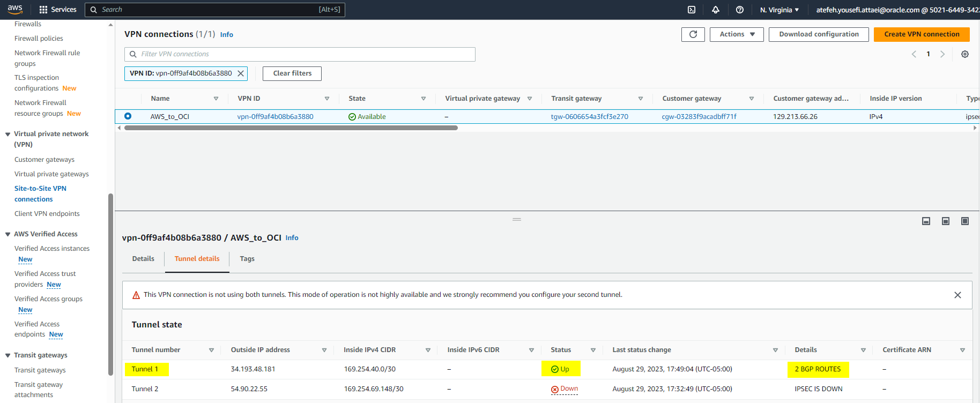Dismiss the tunnel warning alert
Image resolution: width=980 pixels, height=403 pixels.
click(957, 295)
